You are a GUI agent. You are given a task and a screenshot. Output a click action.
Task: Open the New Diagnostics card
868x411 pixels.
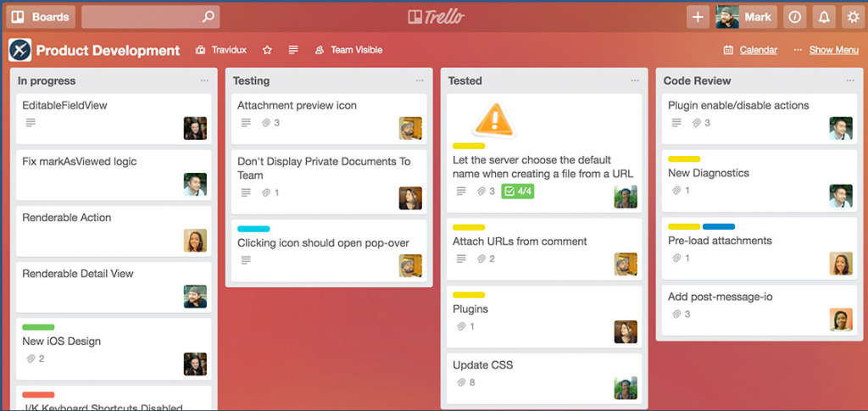click(x=759, y=181)
